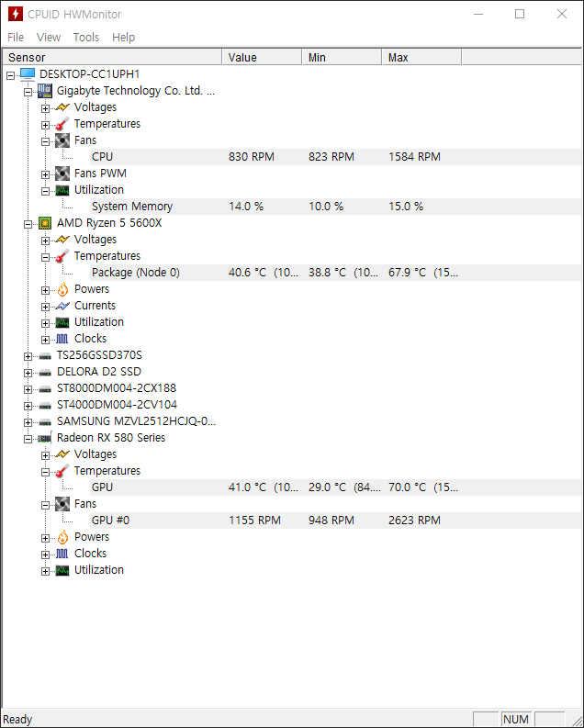Expand Utilization under Radeon RX 580

(45, 571)
